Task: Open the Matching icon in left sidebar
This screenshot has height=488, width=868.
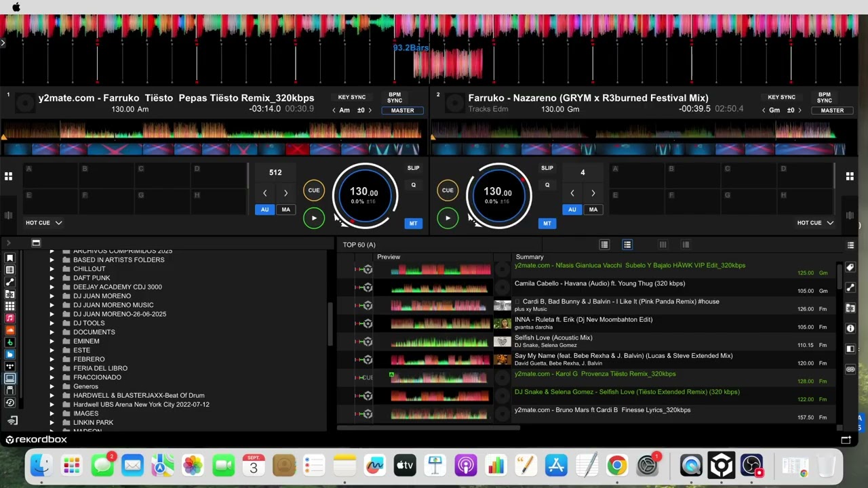Action: pos(9,294)
